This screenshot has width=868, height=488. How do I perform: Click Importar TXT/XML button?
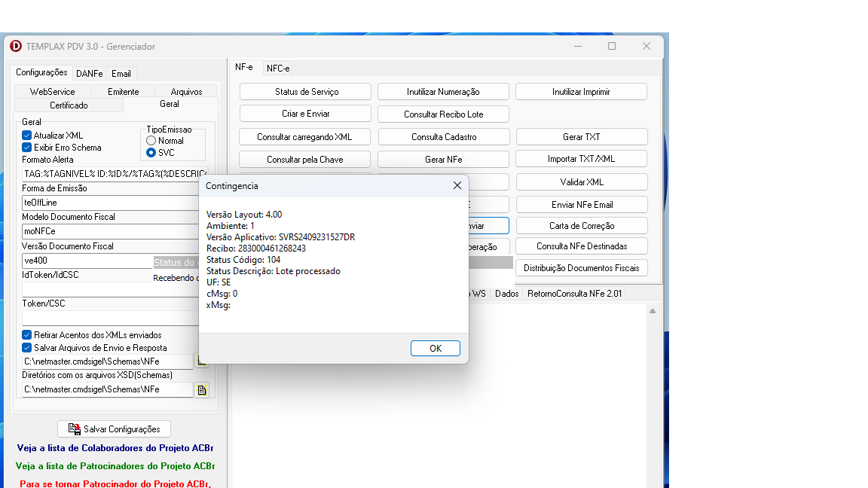point(581,159)
